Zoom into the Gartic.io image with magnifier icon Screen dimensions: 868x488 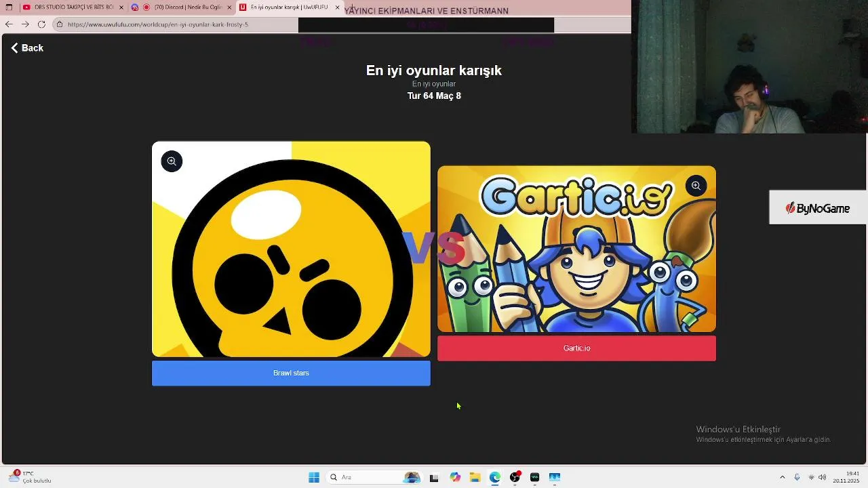pyautogui.click(x=696, y=186)
